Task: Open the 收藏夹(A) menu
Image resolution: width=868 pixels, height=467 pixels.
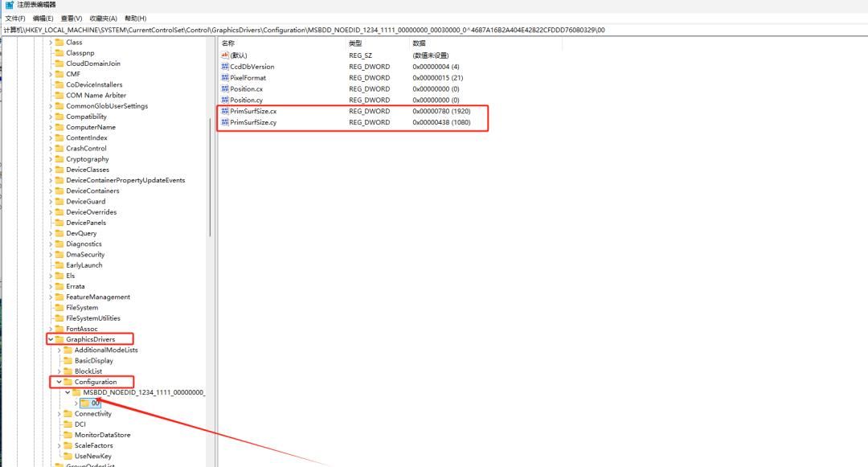Action: [103, 18]
